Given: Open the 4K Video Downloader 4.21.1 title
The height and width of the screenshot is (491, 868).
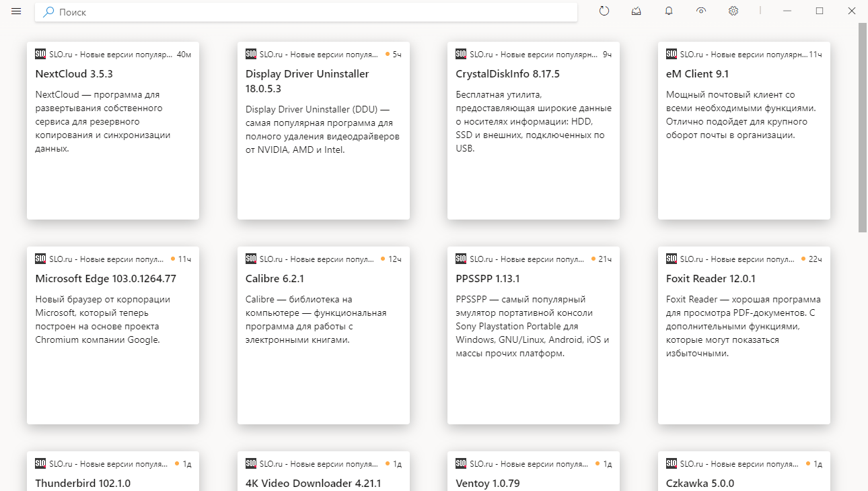Looking at the screenshot, I should (x=314, y=483).
